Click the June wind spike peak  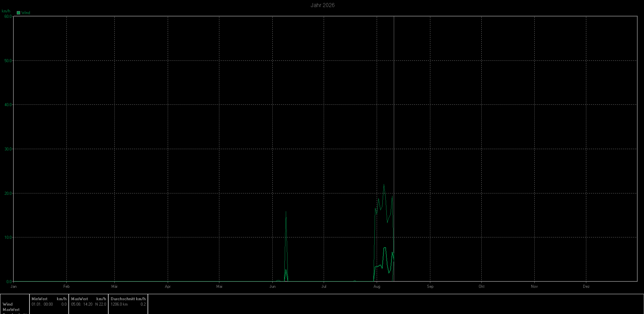(286, 212)
